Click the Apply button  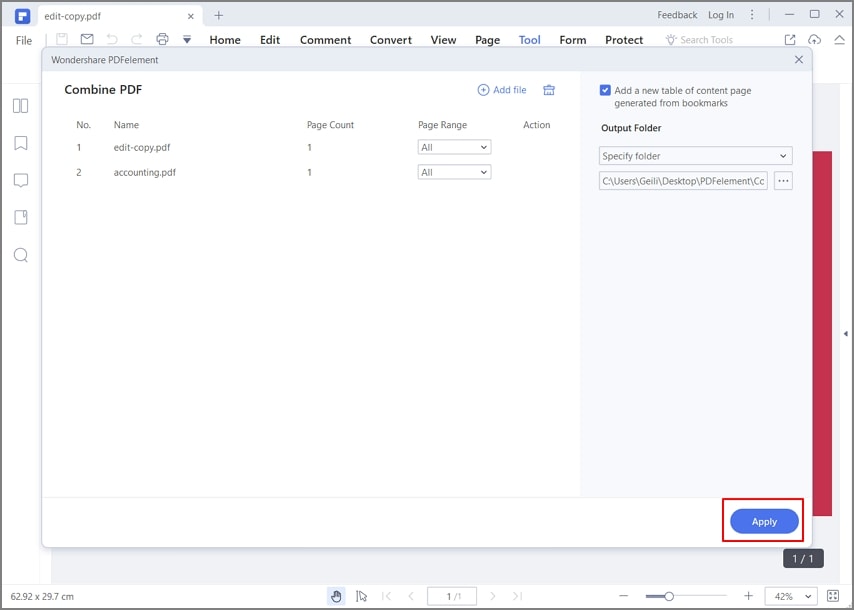point(763,521)
